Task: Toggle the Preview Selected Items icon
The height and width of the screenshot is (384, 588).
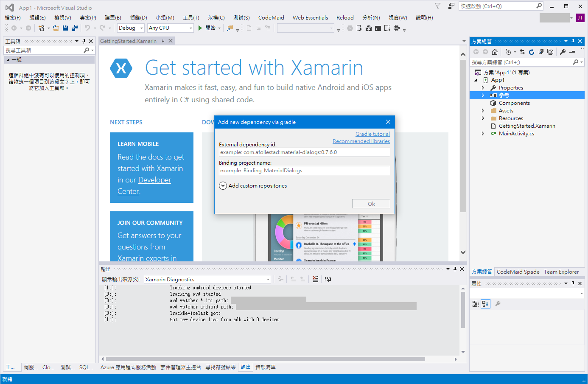Action: tap(573, 52)
